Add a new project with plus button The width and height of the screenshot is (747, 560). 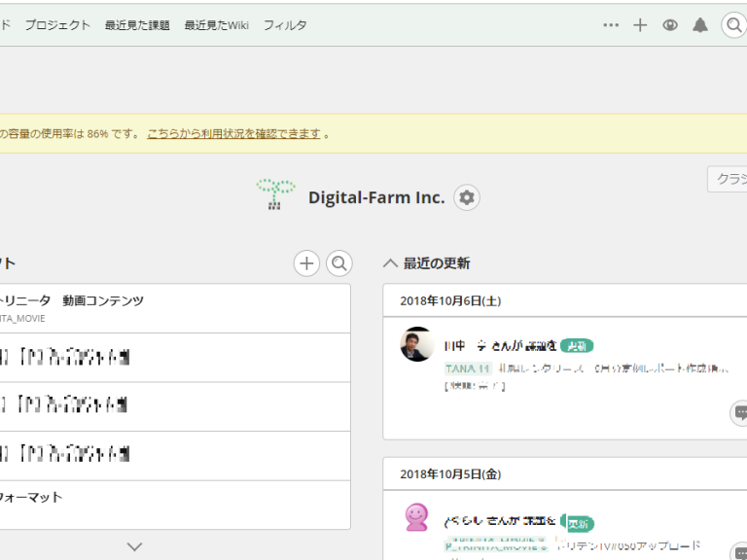click(x=306, y=262)
